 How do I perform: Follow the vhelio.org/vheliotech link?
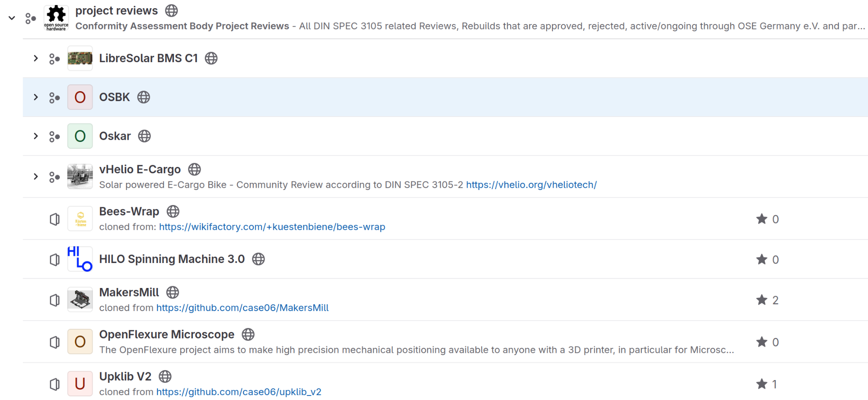[532, 185]
